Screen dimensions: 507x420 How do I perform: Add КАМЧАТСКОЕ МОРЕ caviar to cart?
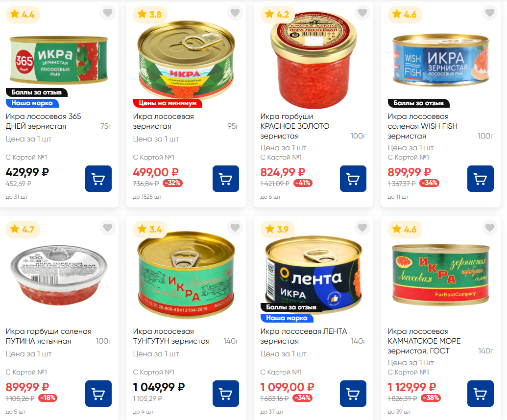click(x=481, y=394)
